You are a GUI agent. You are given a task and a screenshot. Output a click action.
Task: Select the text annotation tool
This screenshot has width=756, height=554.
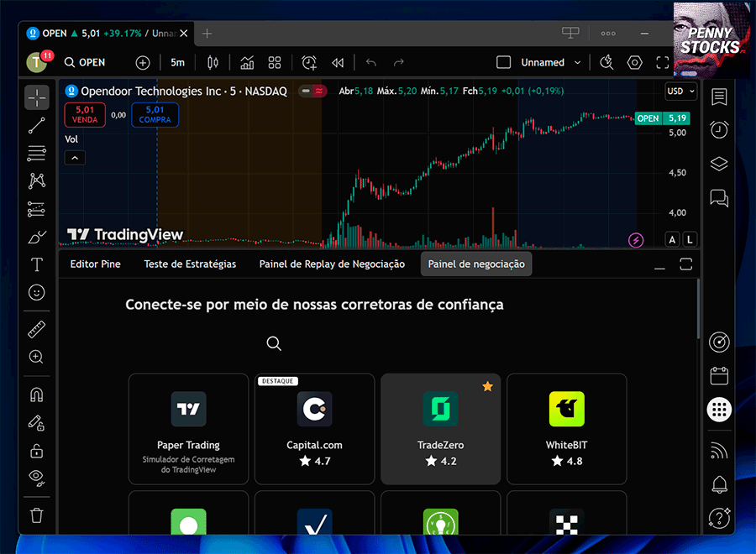37,264
